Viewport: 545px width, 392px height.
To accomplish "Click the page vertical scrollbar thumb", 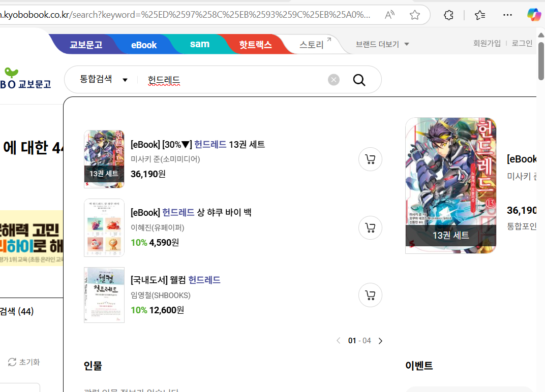I will 541,61.
